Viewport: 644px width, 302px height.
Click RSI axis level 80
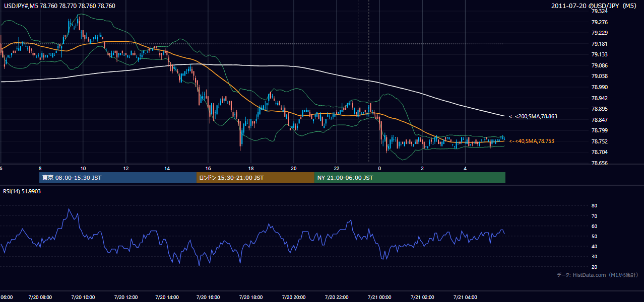click(x=594, y=206)
